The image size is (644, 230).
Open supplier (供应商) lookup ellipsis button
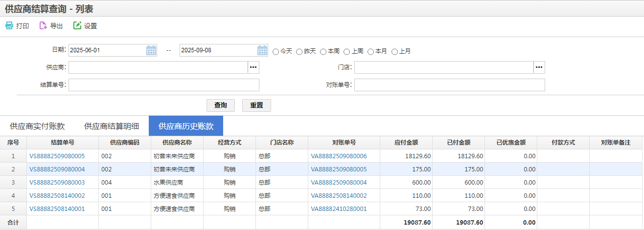point(253,67)
